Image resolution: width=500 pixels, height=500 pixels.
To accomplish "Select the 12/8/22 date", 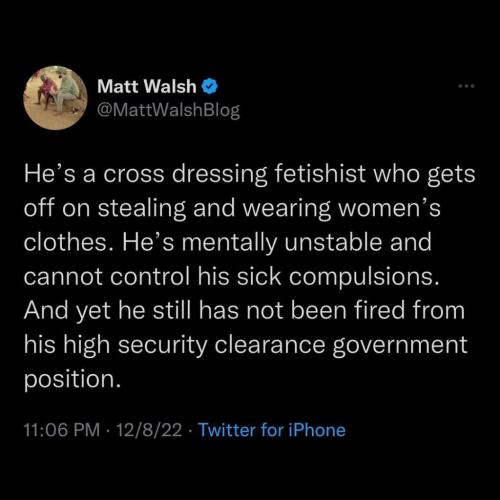I will (149, 430).
